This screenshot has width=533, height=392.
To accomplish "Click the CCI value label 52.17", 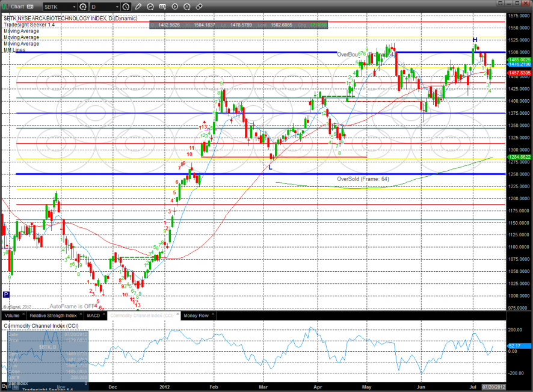I will [x=514, y=346].
